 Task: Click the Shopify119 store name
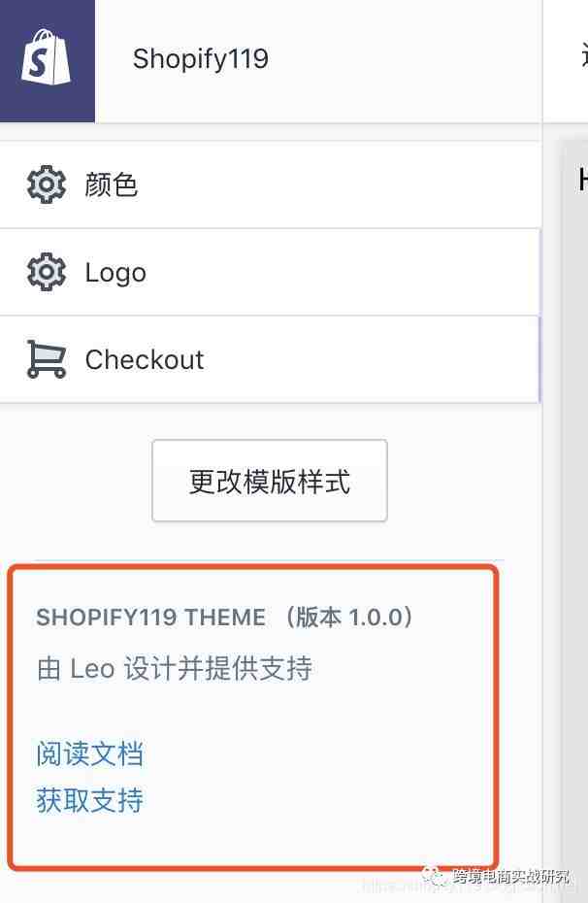point(201,58)
